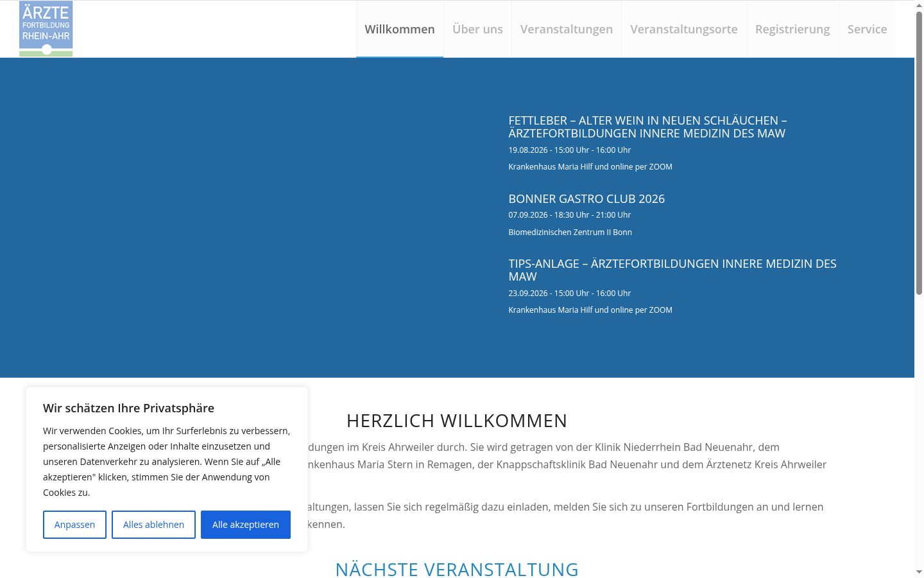Open the Fettleber – Alter Wein event link

coord(647,127)
